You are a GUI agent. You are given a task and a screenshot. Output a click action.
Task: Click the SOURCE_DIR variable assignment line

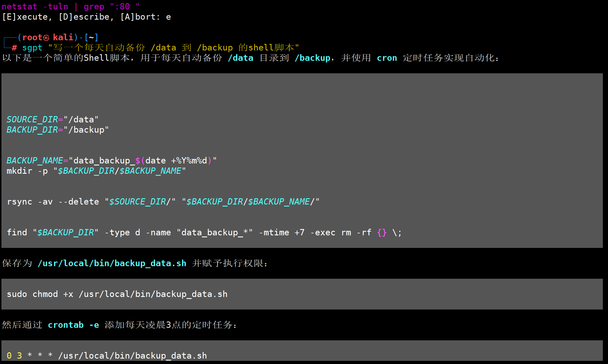(52, 120)
